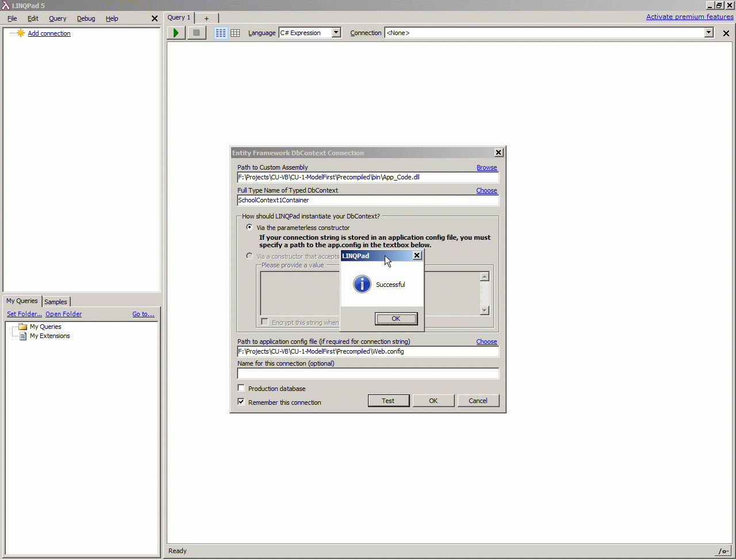Image resolution: width=736 pixels, height=560 pixels.
Task: Tick the Production database checkbox
Action: click(241, 388)
